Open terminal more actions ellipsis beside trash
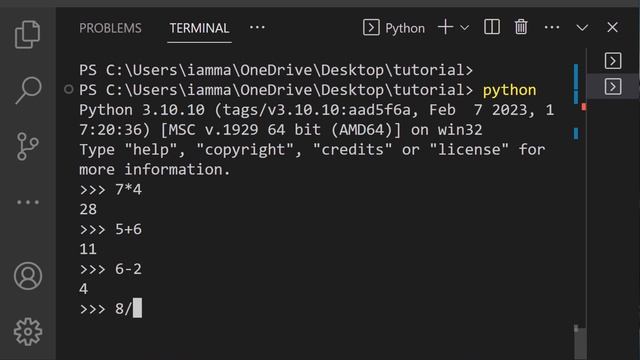The width and height of the screenshot is (640, 360). (x=552, y=27)
